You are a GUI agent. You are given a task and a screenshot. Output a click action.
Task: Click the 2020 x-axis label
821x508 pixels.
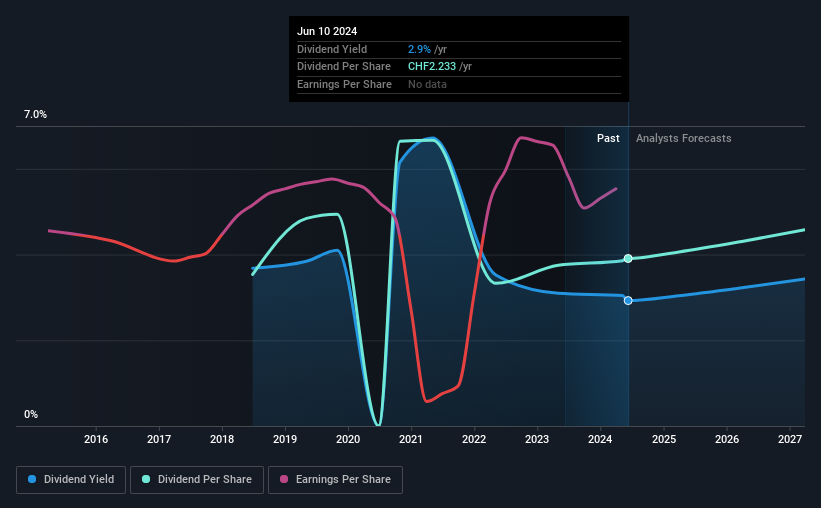(348, 439)
